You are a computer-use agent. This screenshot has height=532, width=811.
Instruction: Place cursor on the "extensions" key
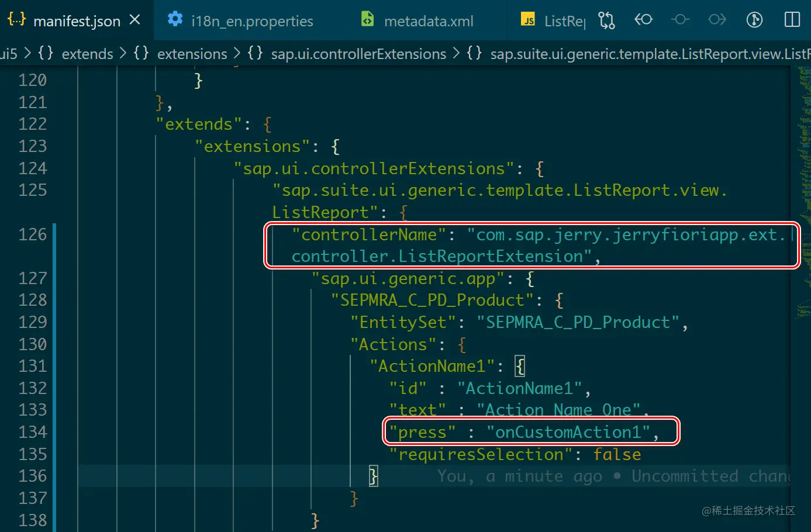tap(253, 146)
